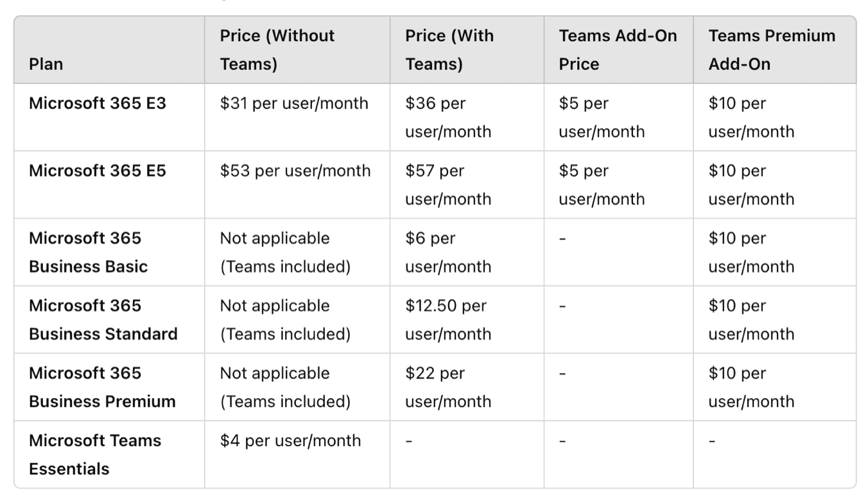
Task: Select the Microsoft 365 Business Basic cell
Action: [x=89, y=252]
